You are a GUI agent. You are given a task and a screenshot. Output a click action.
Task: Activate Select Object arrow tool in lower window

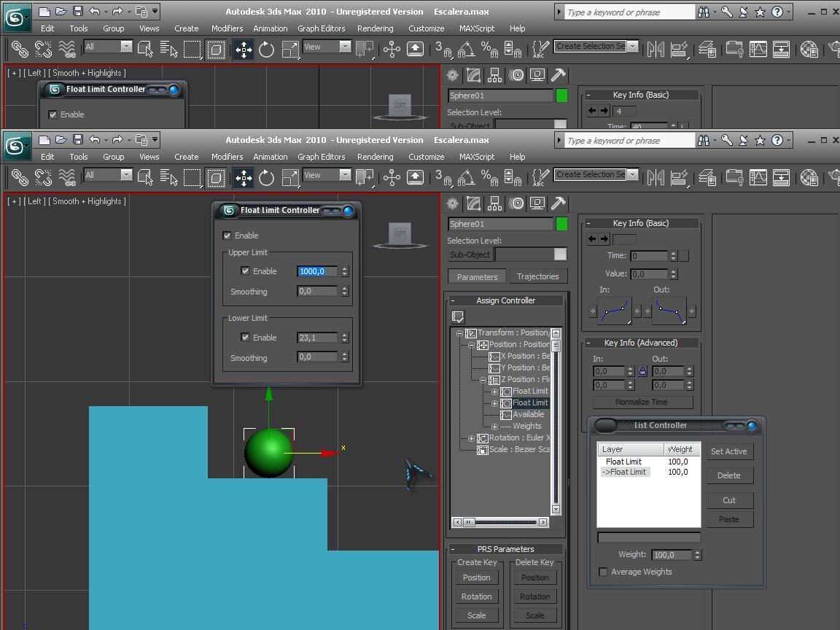click(x=144, y=177)
